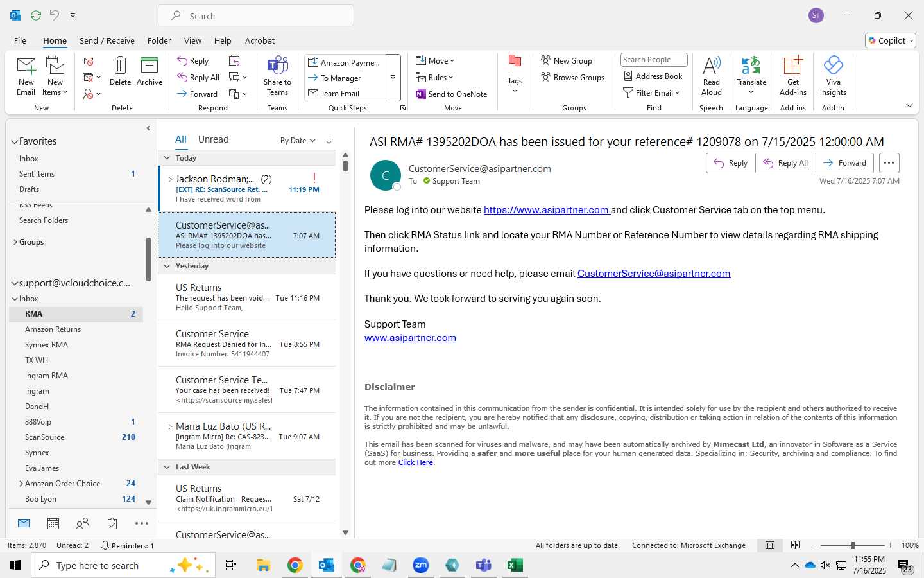Open the Copilot dropdown
Screen dimensions: 924x578
[891, 40]
